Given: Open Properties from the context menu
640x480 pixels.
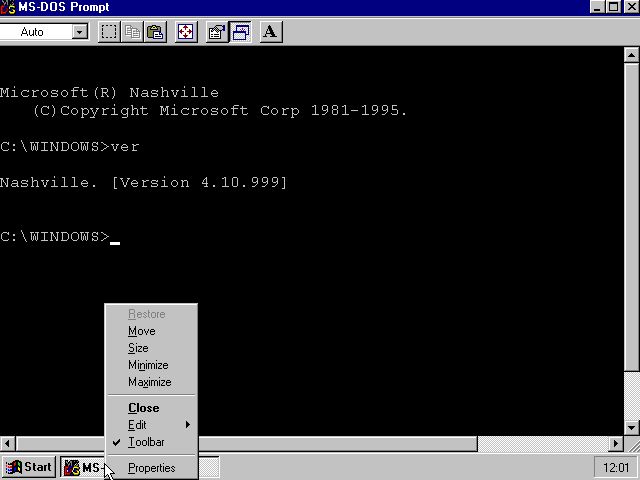Looking at the screenshot, I should [x=151, y=468].
